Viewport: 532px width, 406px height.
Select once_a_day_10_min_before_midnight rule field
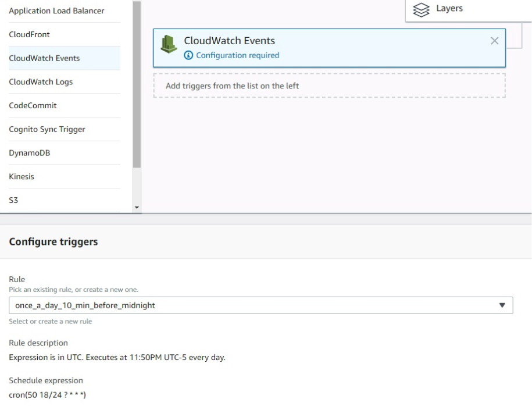tap(260, 305)
